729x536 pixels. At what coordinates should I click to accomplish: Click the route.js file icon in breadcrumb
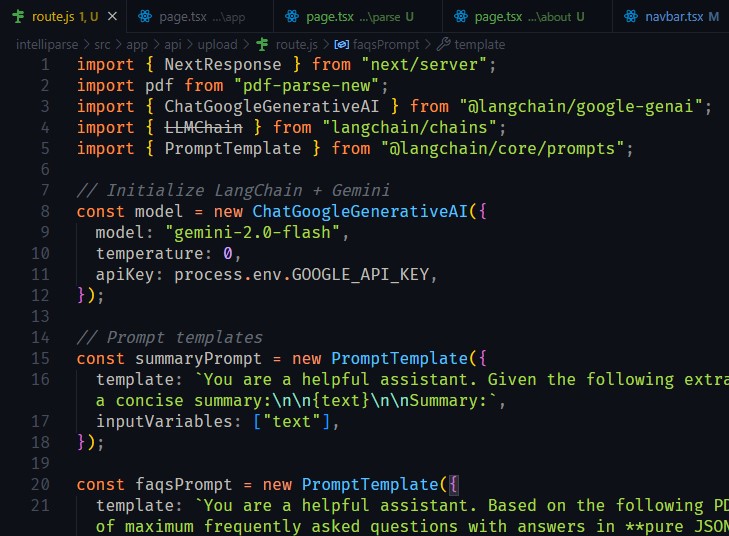(263, 44)
